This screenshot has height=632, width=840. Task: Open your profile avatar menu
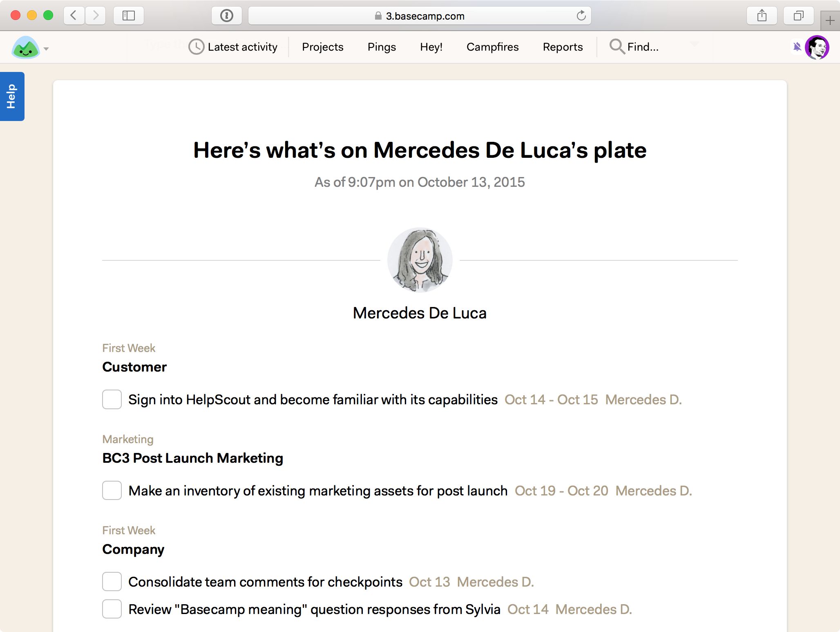pos(817,47)
